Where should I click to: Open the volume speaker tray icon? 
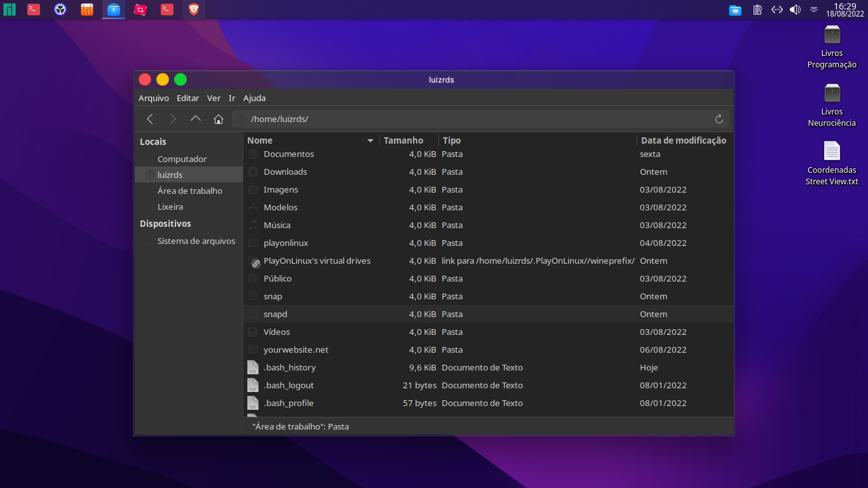[795, 10]
